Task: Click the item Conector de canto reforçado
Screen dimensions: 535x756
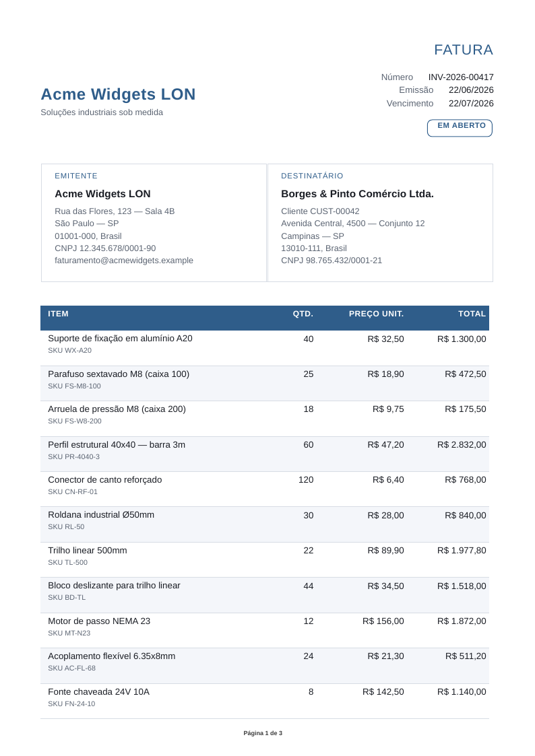Action: [x=105, y=480]
